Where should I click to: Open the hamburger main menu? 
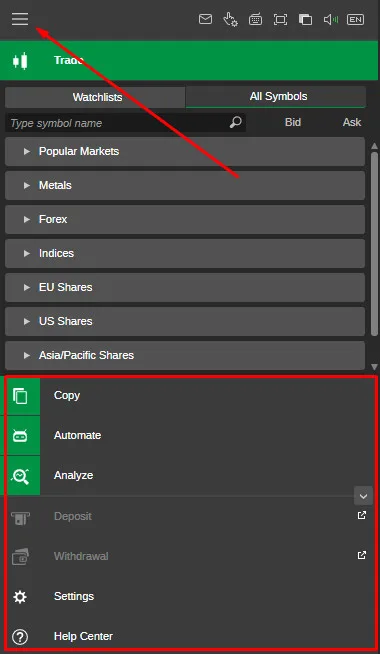pyautogui.click(x=20, y=19)
